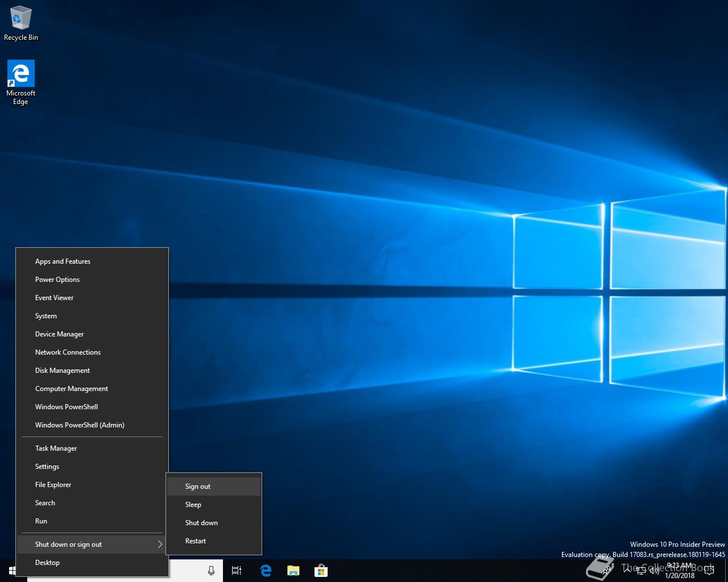Viewport: 728px width, 582px height.
Task: Click the Windows Start button
Action: tap(13, 571)
